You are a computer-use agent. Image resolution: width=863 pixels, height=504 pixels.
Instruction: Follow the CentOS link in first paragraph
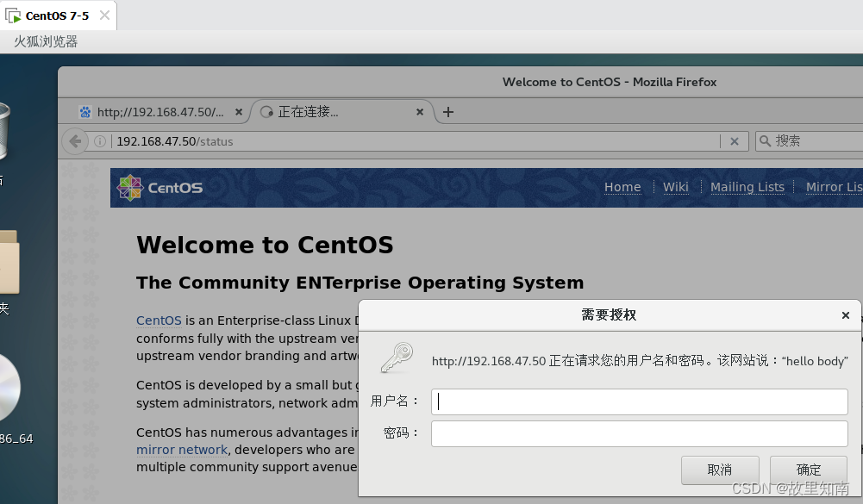click(x=159, y=320)
